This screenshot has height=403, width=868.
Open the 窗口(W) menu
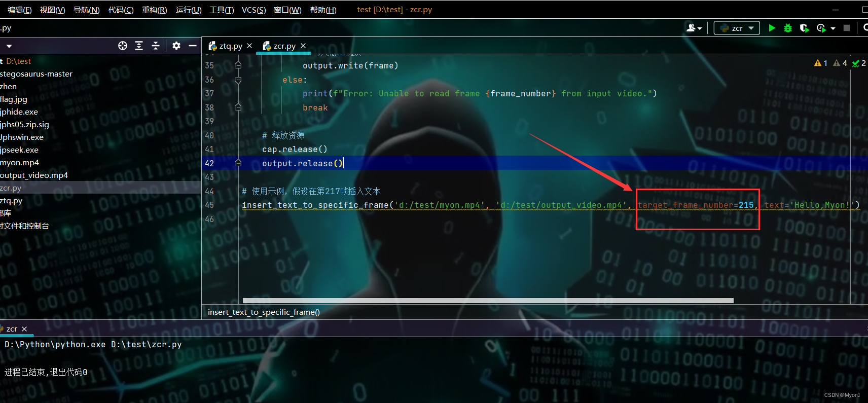click(287, 10)
